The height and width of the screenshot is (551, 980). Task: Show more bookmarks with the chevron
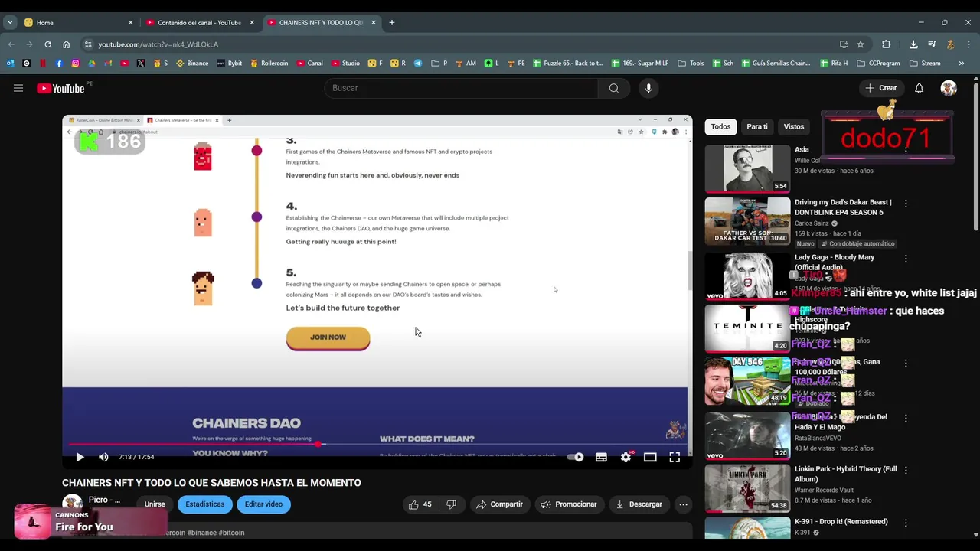[x=961, y=64]
